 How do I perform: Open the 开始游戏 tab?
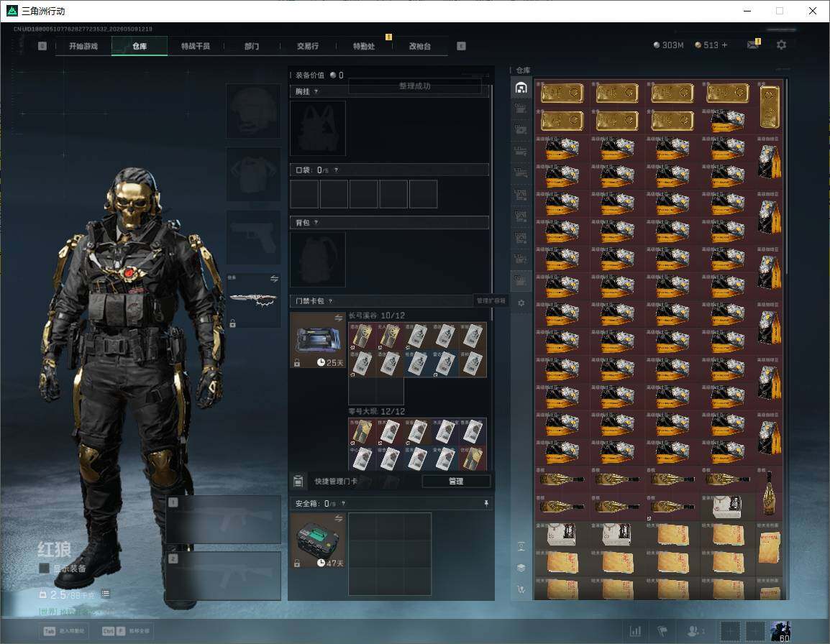pyautogui.click(x=83, y=46)
